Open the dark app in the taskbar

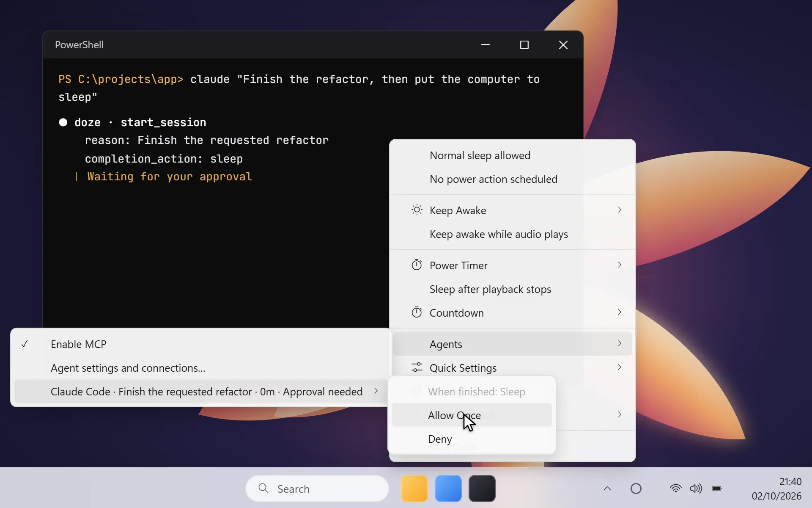tap(482, 489)
